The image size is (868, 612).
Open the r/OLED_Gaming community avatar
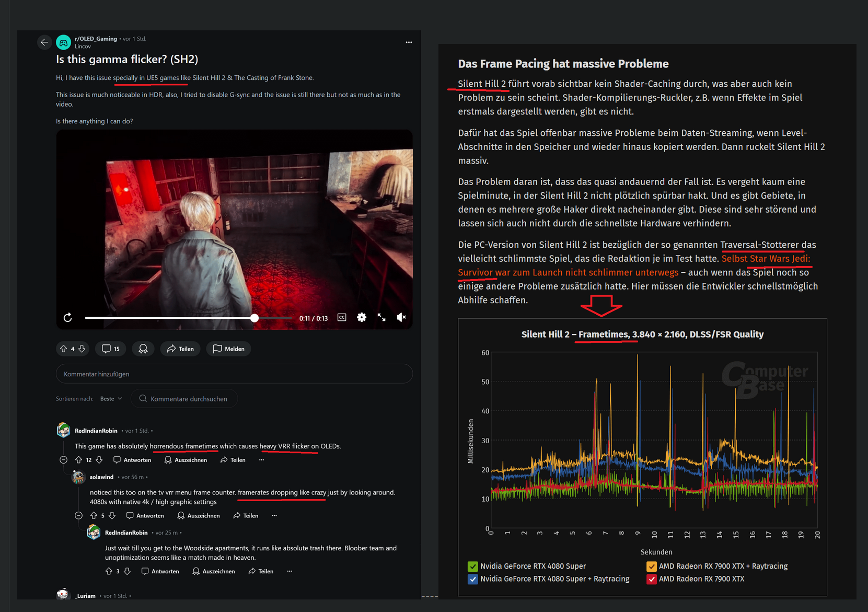[x=63, y=42]
